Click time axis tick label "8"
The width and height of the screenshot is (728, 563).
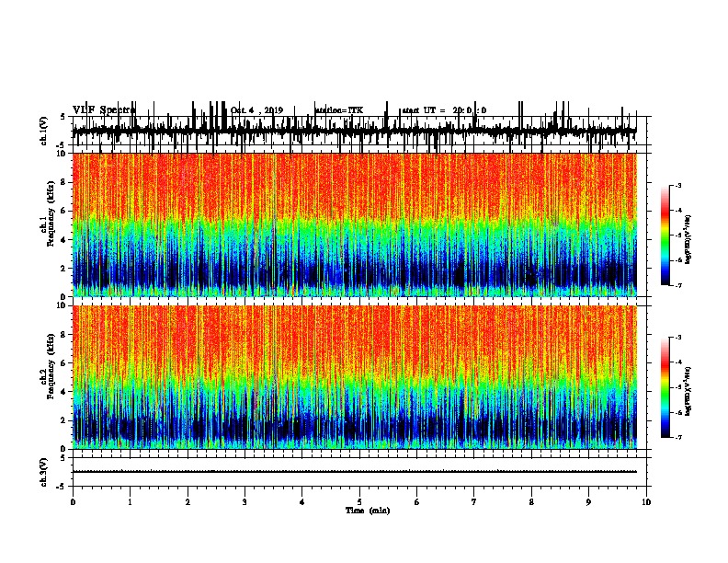pos(531,502)
